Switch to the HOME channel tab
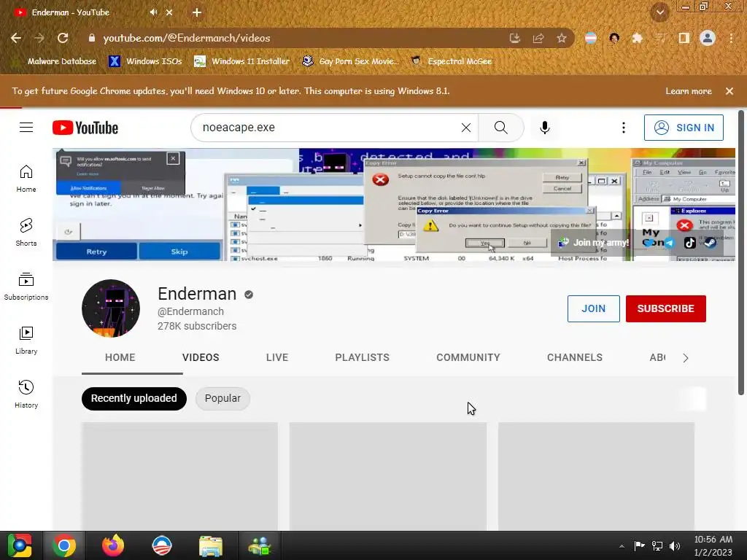 [x=120, y=357]
